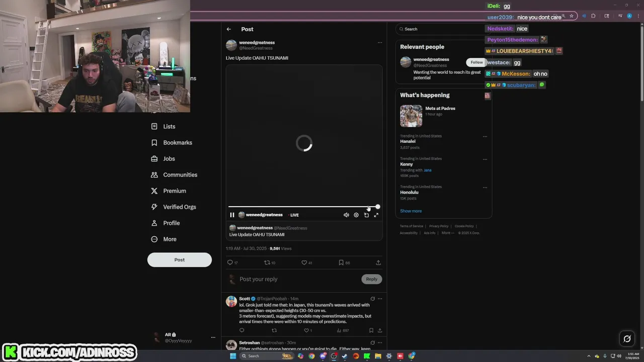
Task: Open Jobs in the sidebar
Action: click(x=163, y=159)
